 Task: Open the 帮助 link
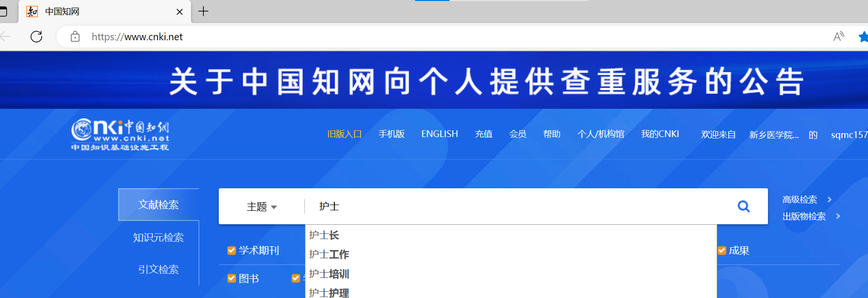point(552,134)
